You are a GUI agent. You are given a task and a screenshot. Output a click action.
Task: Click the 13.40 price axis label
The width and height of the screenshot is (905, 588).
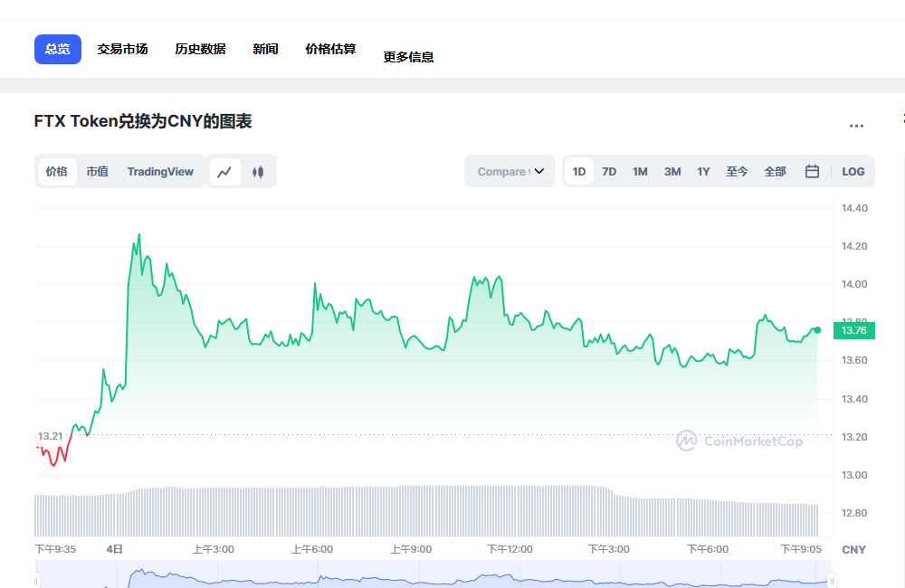coord(854,399)
